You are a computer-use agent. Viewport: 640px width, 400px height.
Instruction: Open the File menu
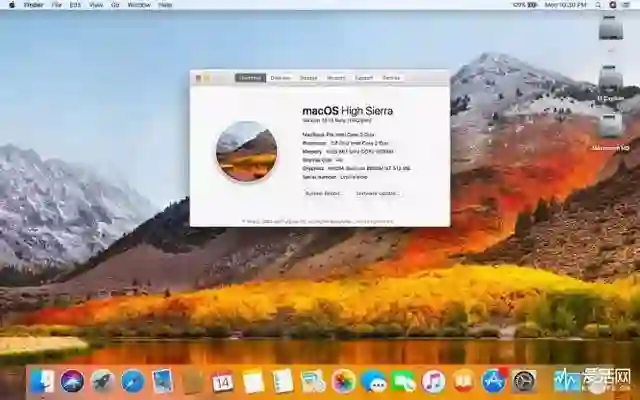[x=57, y=5]
